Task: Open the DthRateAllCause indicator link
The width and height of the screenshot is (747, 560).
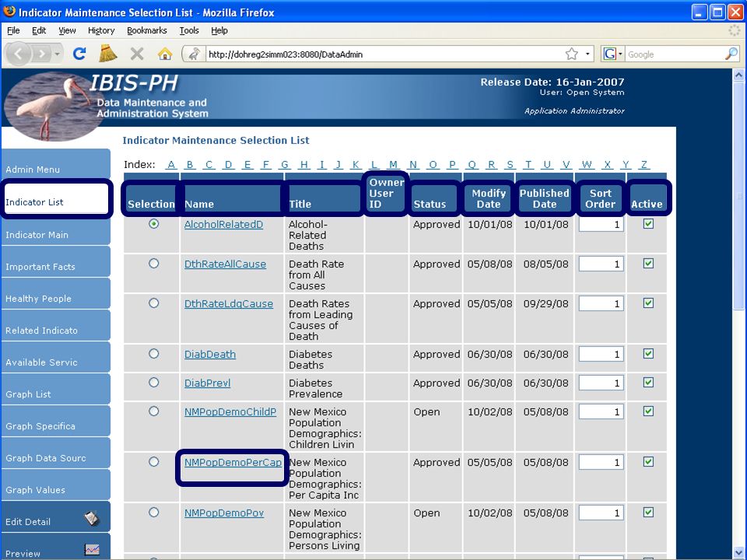Action: coord(225,264)
